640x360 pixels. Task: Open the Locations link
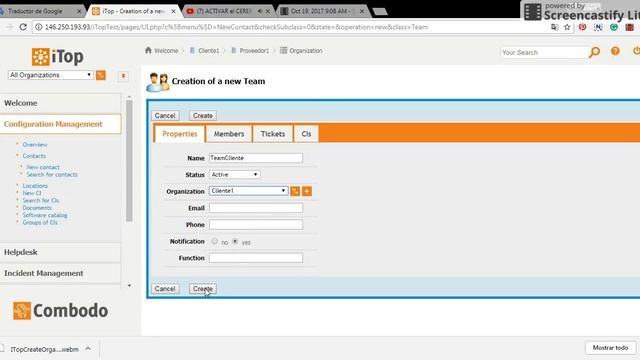pos(35,186)
